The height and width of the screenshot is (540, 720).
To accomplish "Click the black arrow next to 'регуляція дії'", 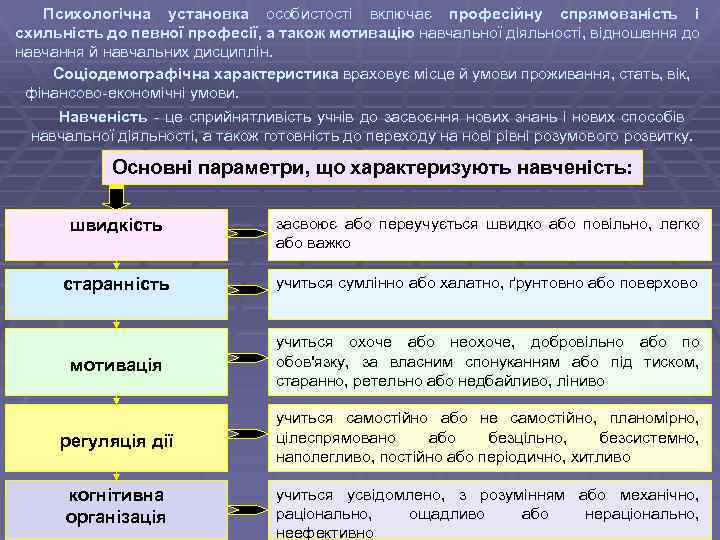I will (x=248, y=433).
